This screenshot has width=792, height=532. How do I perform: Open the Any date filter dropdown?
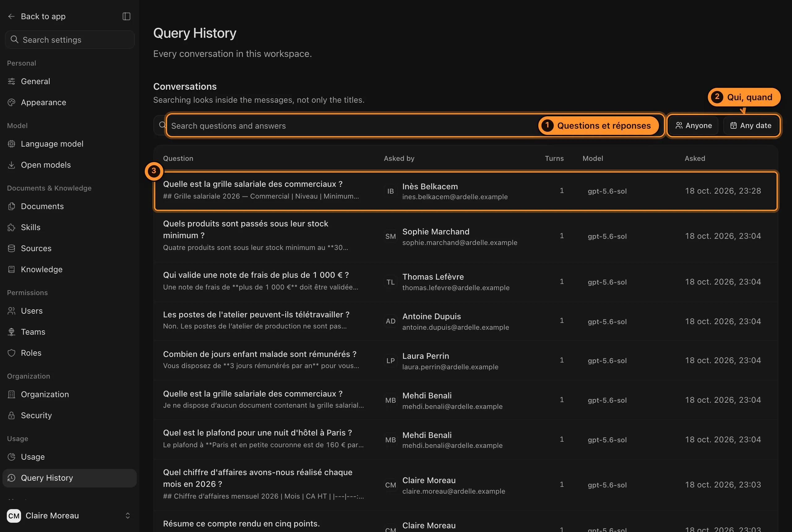coord(751,126)
